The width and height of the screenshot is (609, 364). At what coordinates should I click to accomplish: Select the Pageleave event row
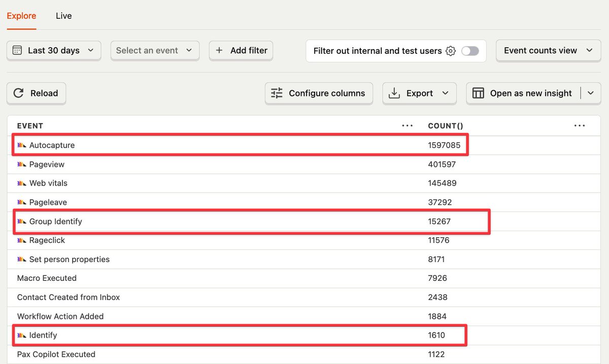coord(304,202)
